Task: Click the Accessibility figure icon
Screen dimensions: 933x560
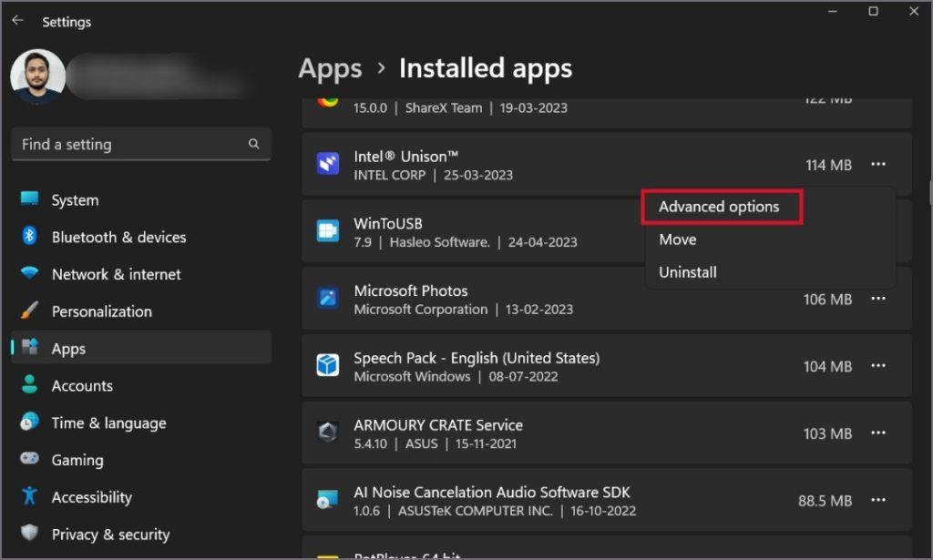Action: (x=29, y=495)
